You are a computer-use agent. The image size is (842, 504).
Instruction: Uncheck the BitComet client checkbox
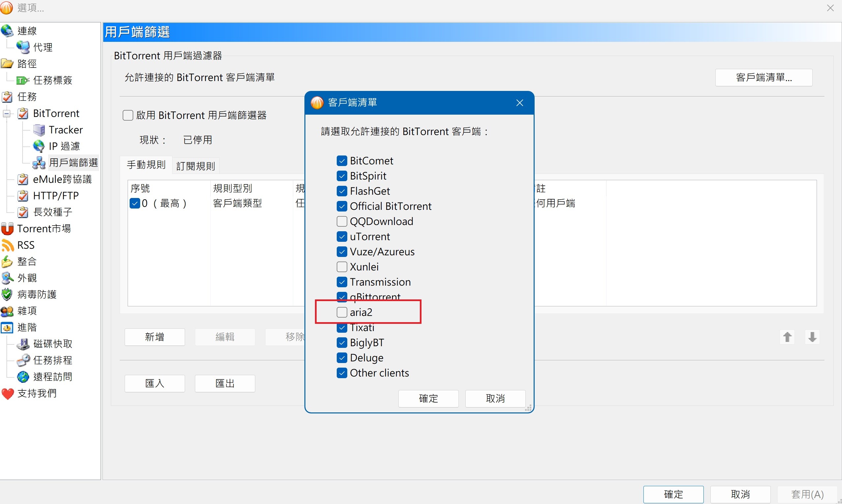click(x=342, y=161)
